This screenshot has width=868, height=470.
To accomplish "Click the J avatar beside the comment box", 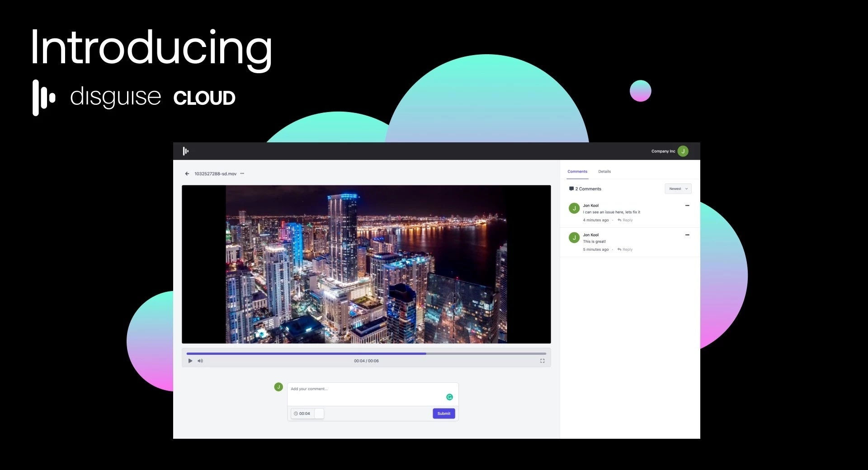I will point(278,387).
